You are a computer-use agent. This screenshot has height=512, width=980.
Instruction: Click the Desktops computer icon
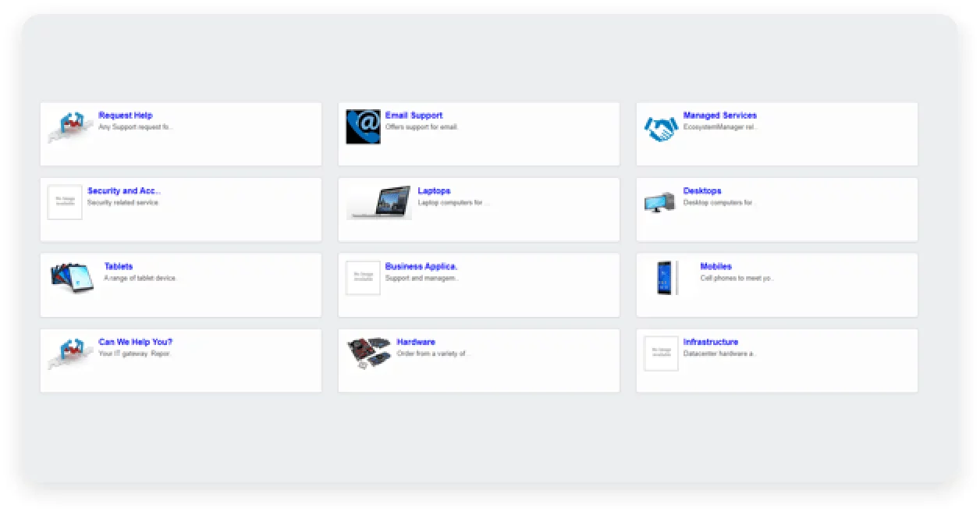(660, 203)
